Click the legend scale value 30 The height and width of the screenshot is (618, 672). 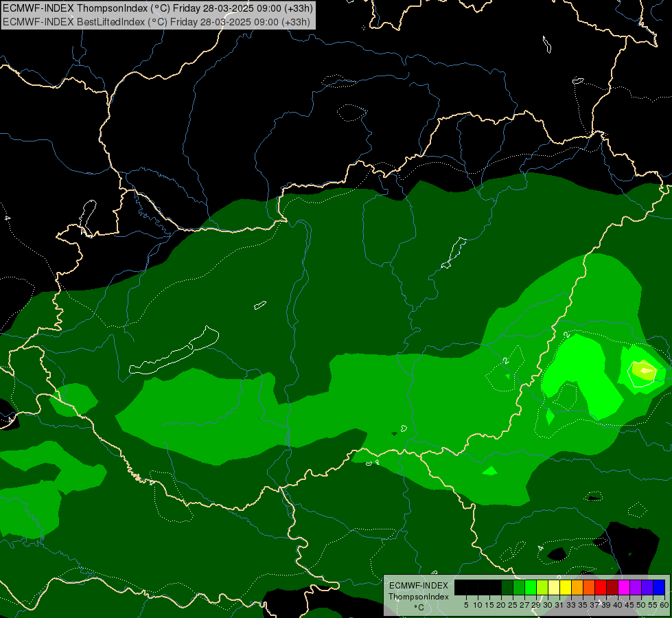click(547, 605)
